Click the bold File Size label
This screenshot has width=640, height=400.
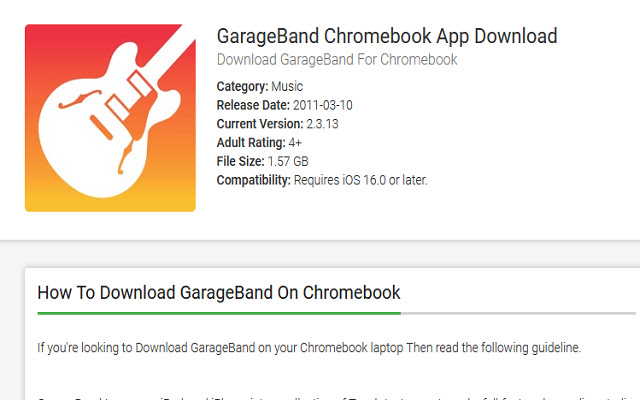click(240, 161)
